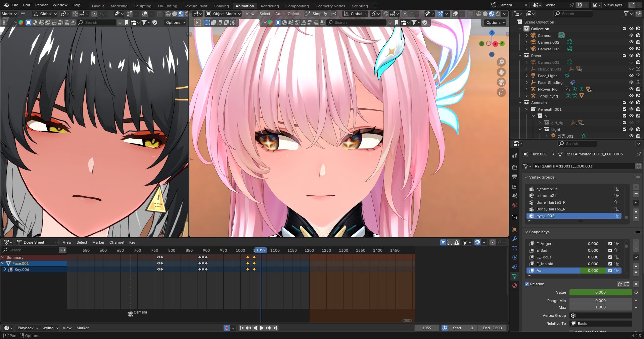Uncheck the Rover collection exclude checkbox
Screen dimensions: 644x339
point(625,56)
